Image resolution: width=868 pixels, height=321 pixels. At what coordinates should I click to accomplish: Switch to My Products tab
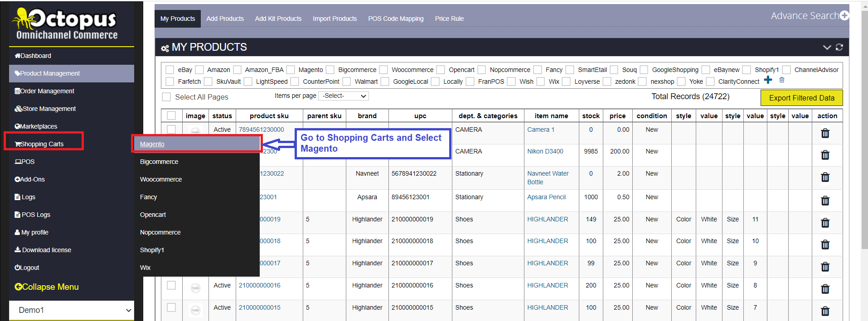pos(178,19)
